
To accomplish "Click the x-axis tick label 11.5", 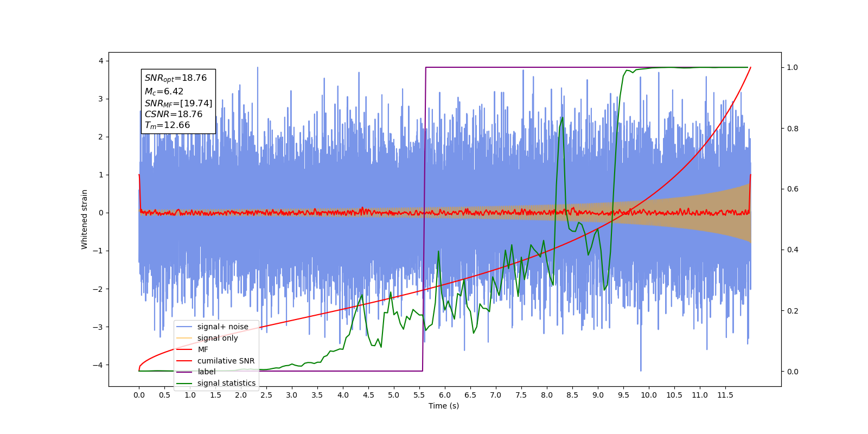I will point(725,395).
